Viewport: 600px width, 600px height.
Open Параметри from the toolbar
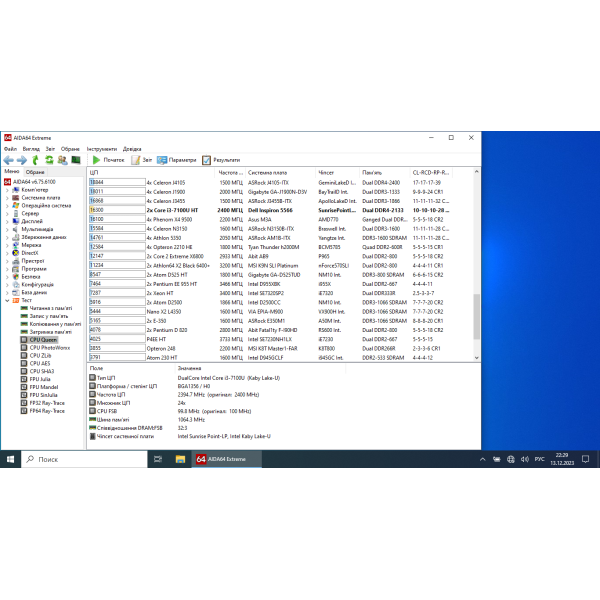176,160
